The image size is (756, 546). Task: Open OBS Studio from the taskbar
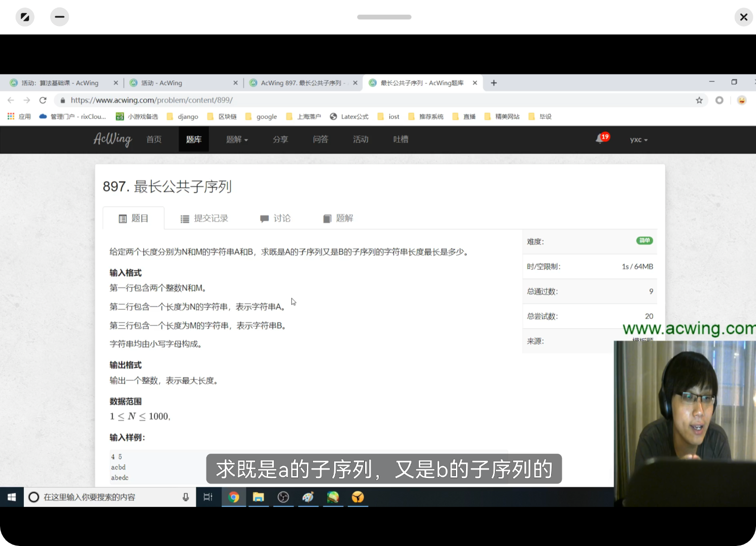(283, 497)
